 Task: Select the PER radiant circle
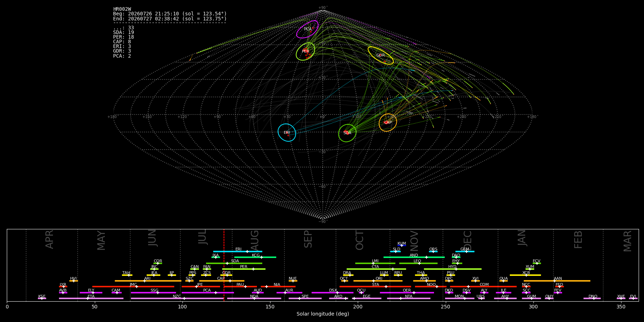coord(305,52)
